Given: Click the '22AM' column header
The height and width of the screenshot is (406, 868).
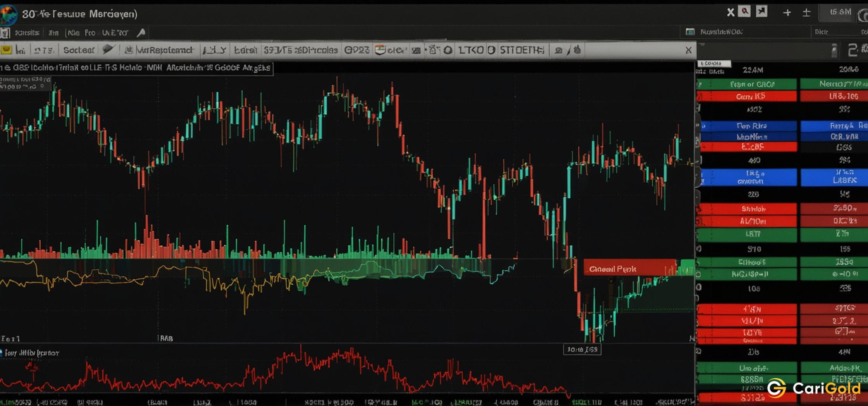Looking at the screenshot, I should (753, 70).
